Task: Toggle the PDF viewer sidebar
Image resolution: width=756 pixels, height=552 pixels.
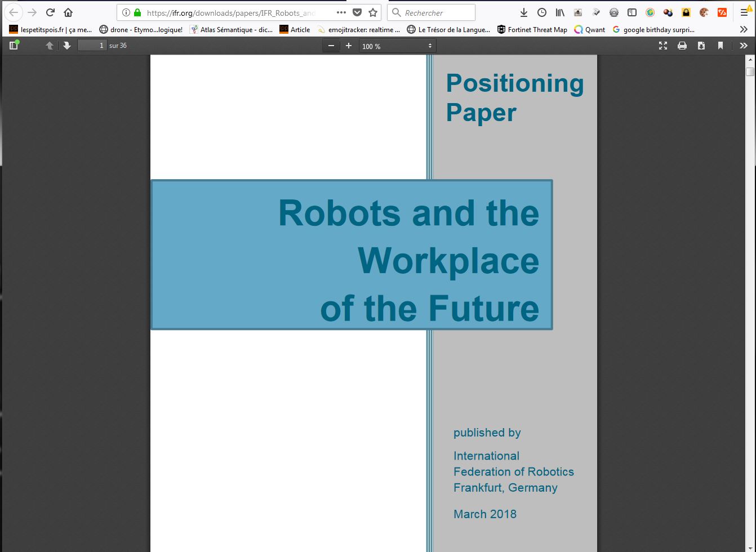Action: click(14, 46)
